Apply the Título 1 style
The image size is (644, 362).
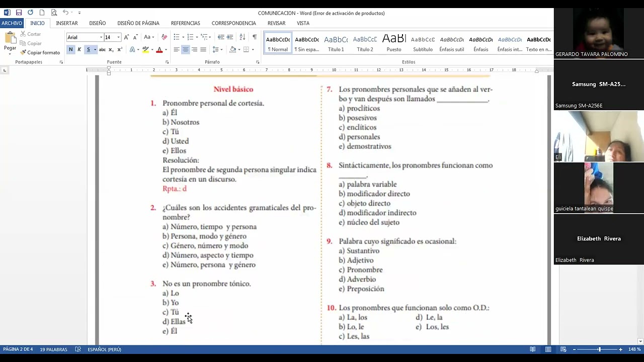pos(336,43)
